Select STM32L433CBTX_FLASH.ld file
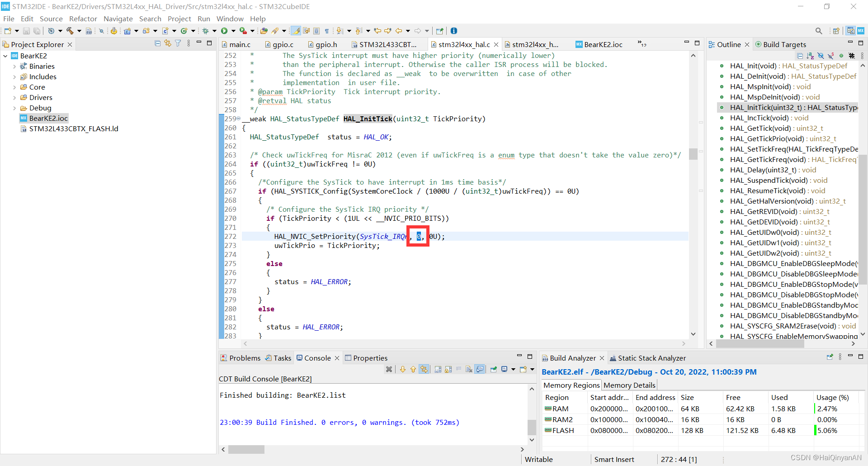Image resolution: width=868 pixels, height=466 pixels. pos(69,128)
